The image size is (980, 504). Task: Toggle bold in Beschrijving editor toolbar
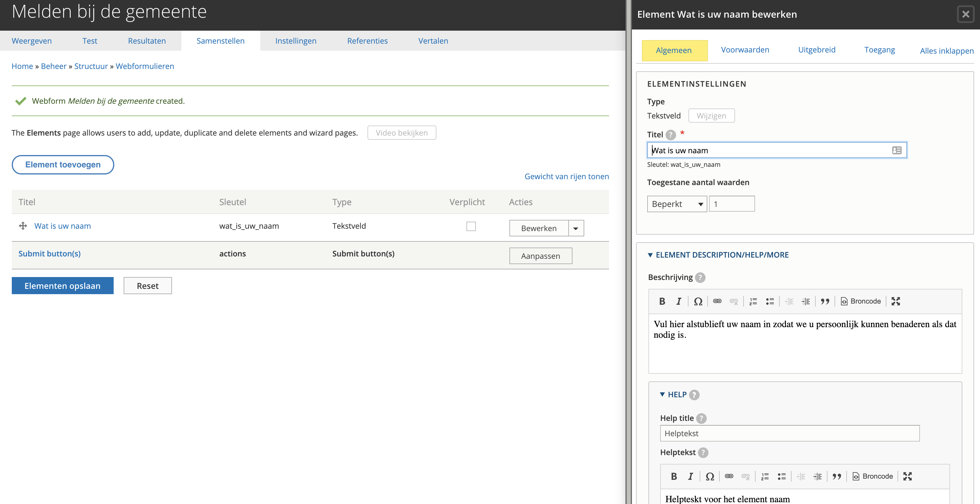coord(662,301)
